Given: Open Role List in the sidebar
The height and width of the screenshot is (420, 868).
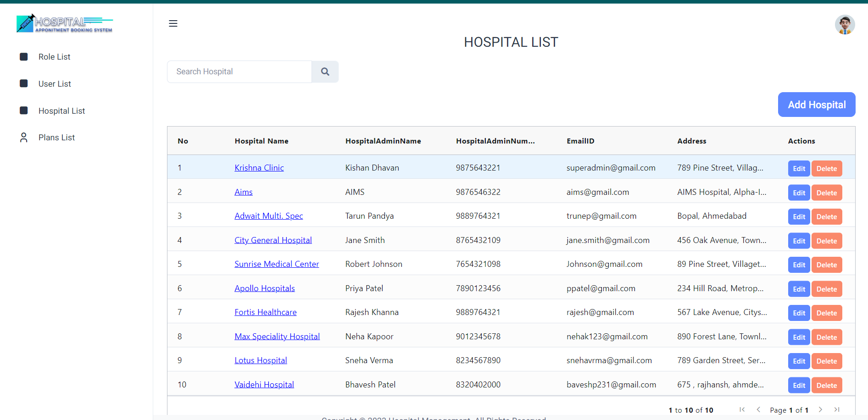Looking at the screenshot, I should tap(54, 57).
